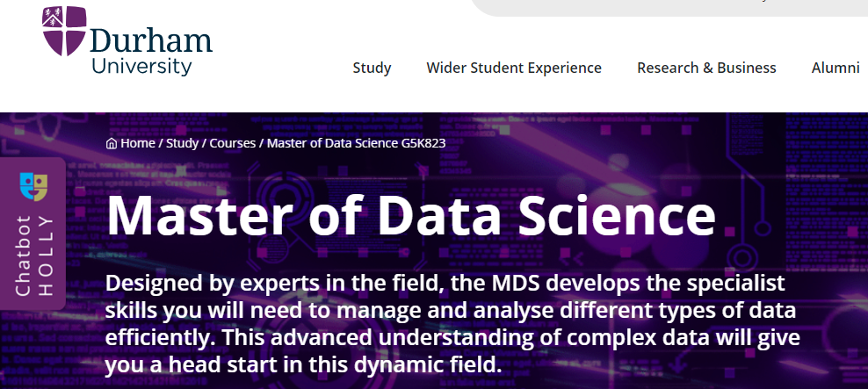This screenshot has width=868, height=389.
Task: Click the word University under Durham
Action: click(141, 66)
